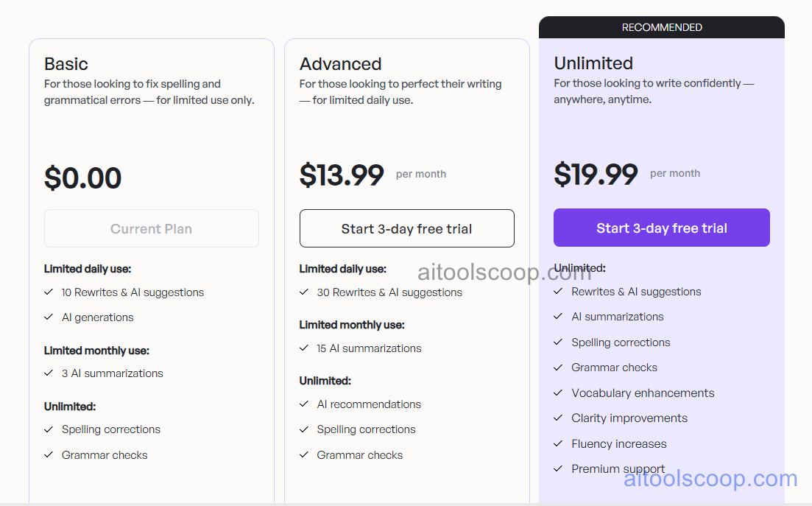Click the checkmark next to Grammar checks in Basic plan
Viewport: 812px width, 506px height.
point(49,455)
